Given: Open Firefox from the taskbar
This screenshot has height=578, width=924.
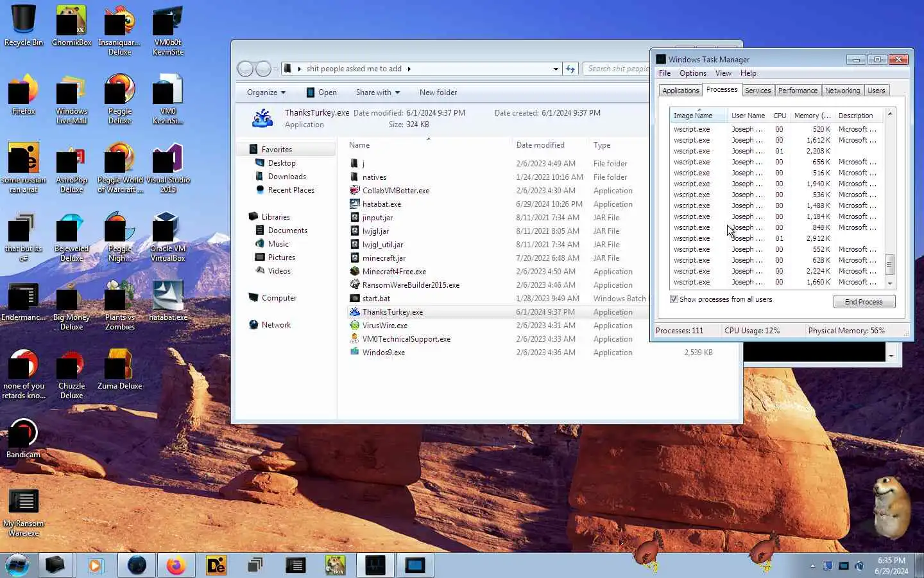Looking at the screenshot, I should [x=176, y=565].
